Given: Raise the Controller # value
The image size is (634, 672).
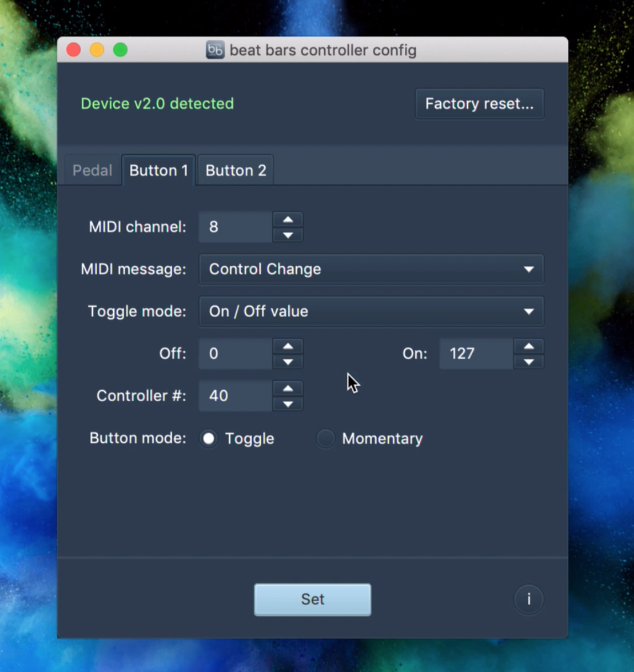Looking at the screenshot, I should click(288, 388).
